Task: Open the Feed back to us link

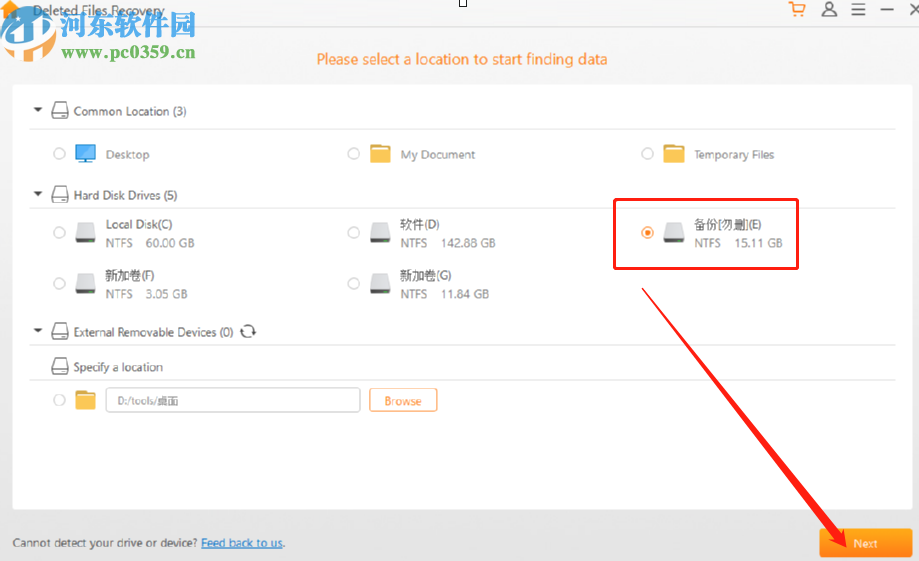Action: point(241,543)
